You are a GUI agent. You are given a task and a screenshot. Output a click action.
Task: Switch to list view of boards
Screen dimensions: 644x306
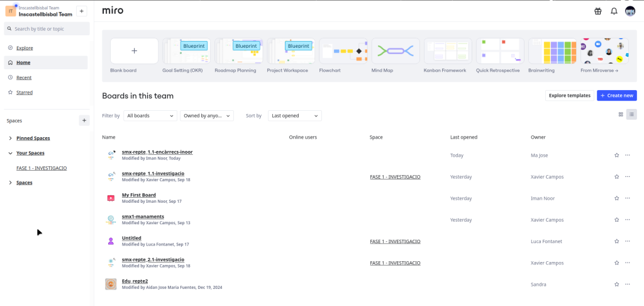point(631,115)
